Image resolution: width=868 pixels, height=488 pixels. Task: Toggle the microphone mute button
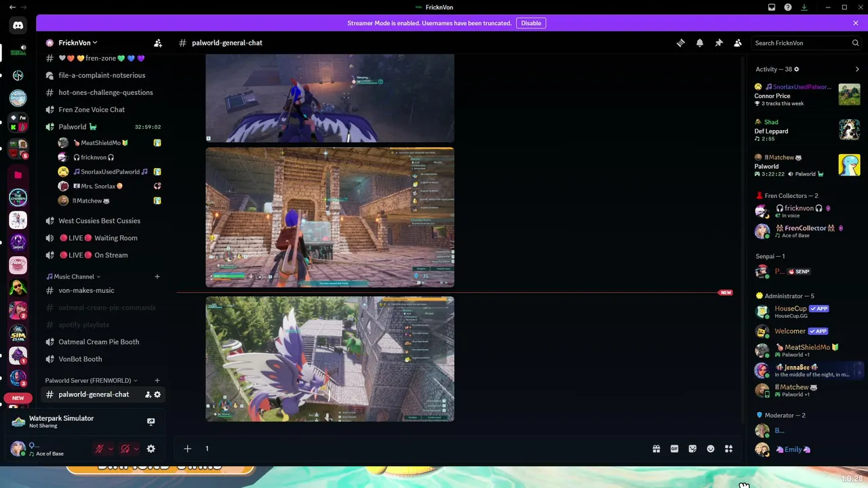pyautogui.click(x=100, y=449)
